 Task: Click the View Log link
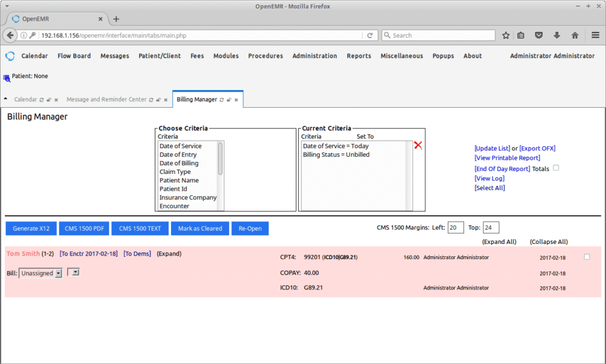coord(489,178)
